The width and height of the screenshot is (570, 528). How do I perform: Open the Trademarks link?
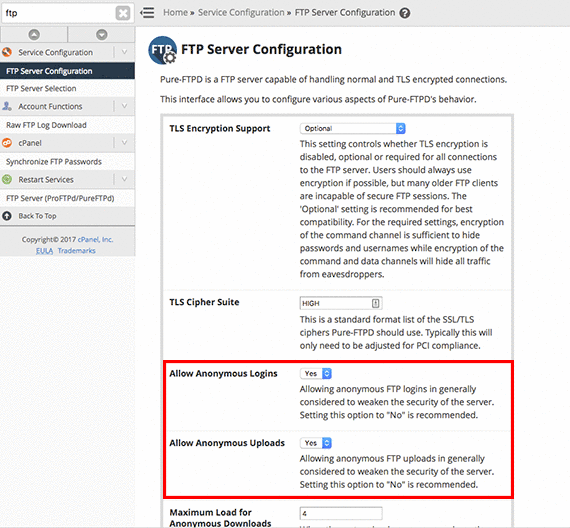pos(76,251)
